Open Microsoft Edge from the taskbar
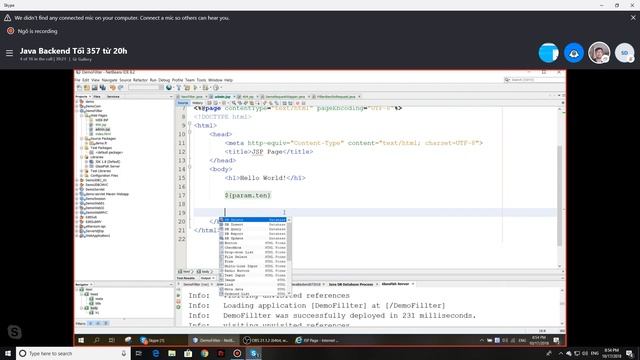Viewport: 640px width, 360px height. (x=156, y=353)
